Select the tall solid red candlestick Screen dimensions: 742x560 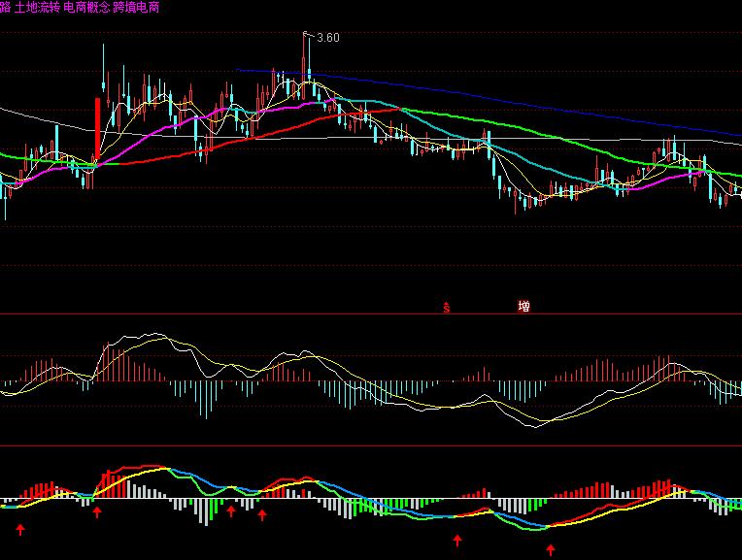coord(97,129)
